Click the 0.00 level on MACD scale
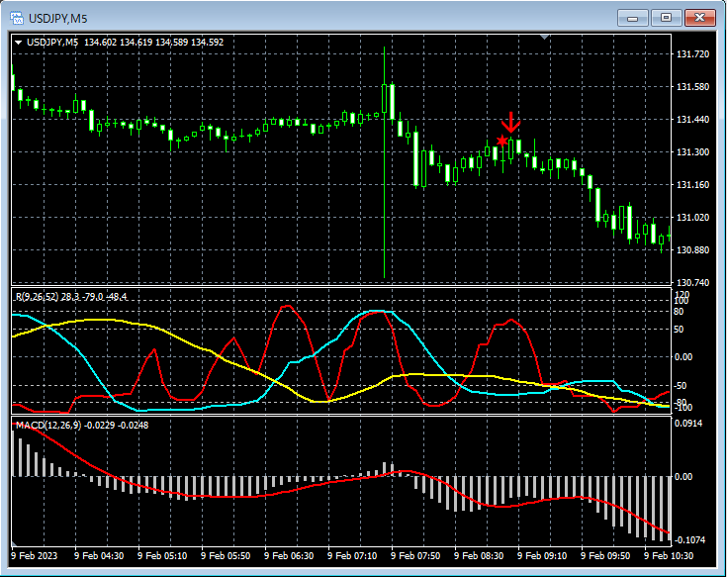Viewport: 728px width, 577px height. click(683, 476)
